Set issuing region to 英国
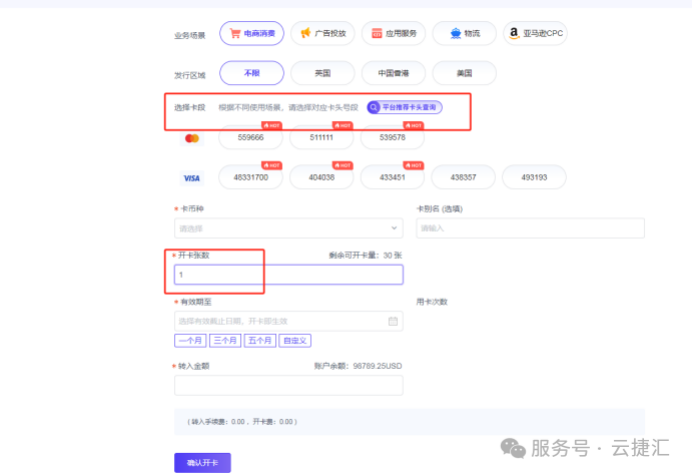692x476 pixels. click(x=322, y=73)
